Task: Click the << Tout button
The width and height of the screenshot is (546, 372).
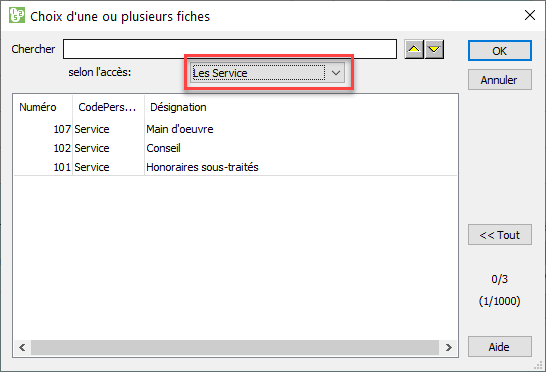Action: coord(500,235)
